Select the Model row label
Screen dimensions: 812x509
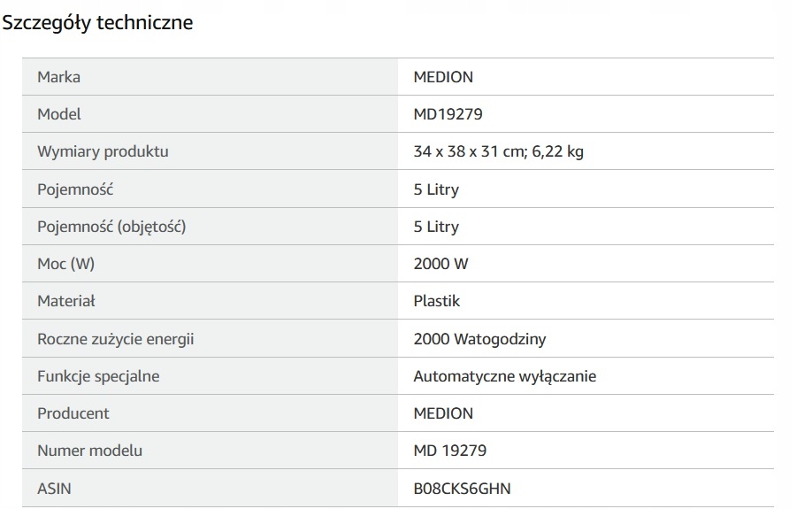pyautogui.click(x=59, y=114)
